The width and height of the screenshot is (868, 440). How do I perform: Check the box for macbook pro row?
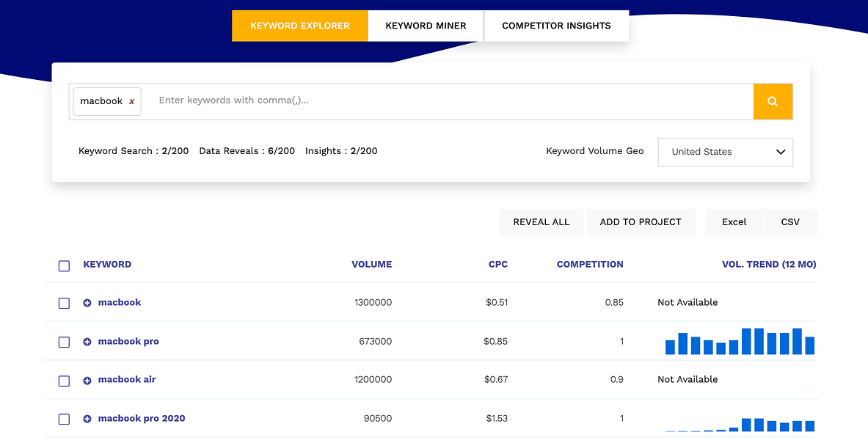pyautogui.click(x=65, y=342)
